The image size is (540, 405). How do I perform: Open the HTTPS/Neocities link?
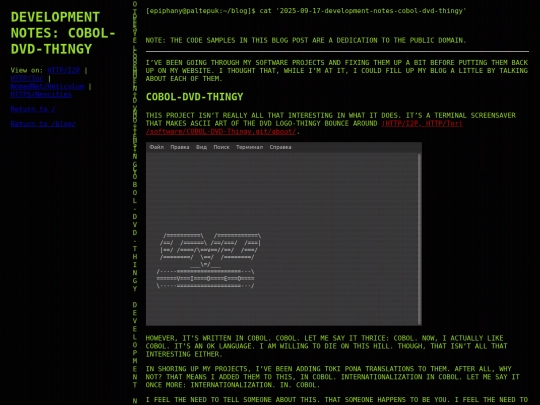(x=41, y=94)
